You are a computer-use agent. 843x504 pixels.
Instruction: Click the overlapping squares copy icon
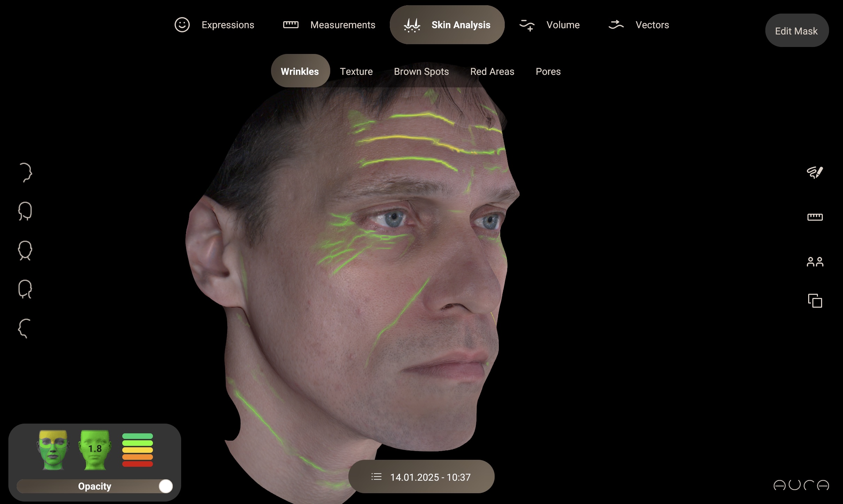[815, 301]
